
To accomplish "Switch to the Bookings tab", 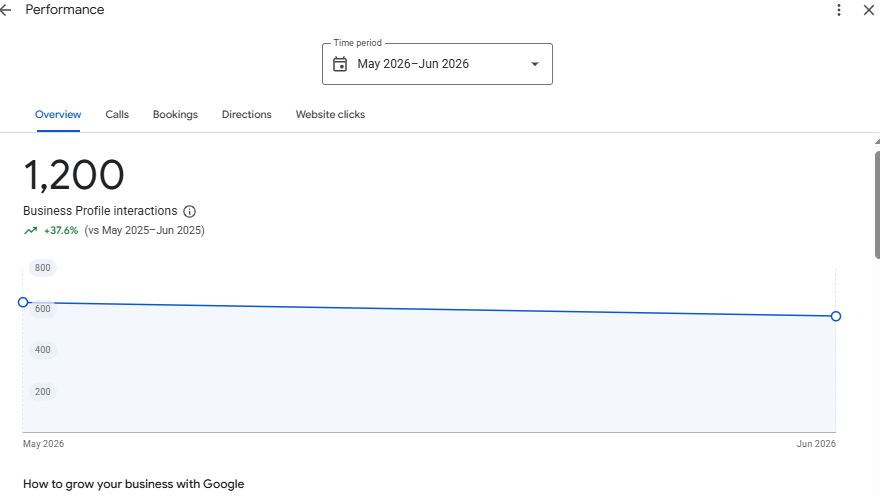I will 175,114.
